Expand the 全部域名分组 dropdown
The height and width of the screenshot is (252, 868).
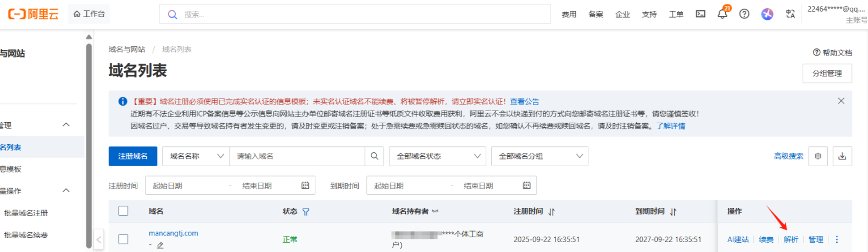539,156
